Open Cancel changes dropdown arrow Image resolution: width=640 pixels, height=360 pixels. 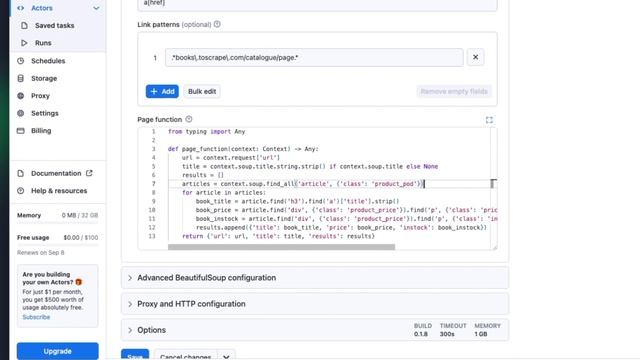pyautogui.click(x=226, y=356)
